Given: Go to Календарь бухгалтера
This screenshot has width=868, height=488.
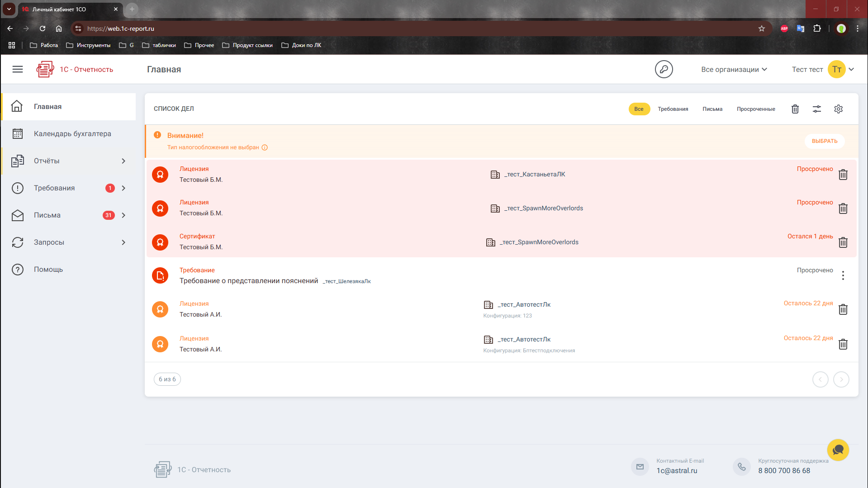Looking at the screenshot, I should click(x=72, y=134).
